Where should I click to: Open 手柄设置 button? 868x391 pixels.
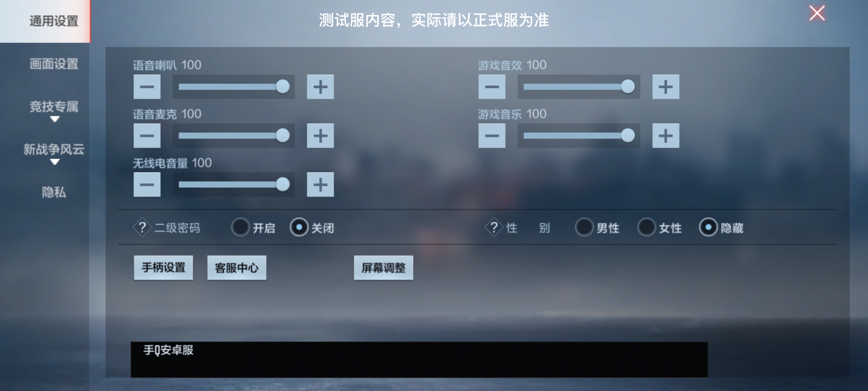point(164,268)
